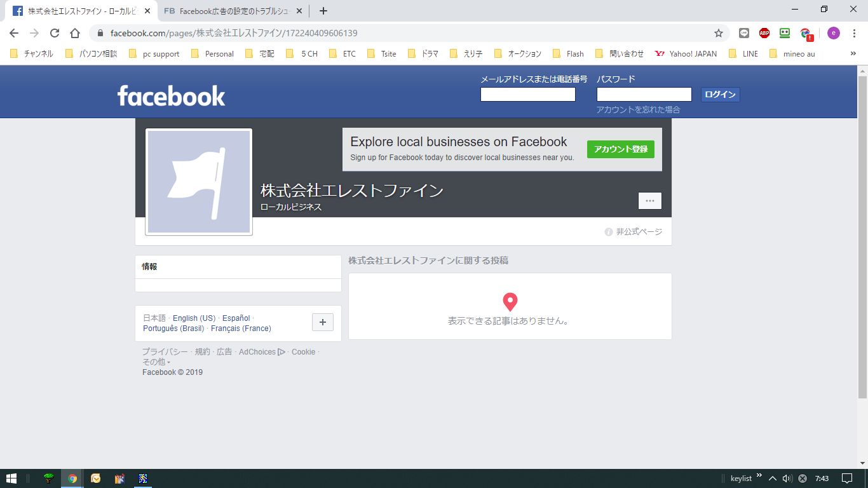This screenshot has width=868, height=488.
Task: Expand the keylist toolbar chevron
Action: pos(759,475)
